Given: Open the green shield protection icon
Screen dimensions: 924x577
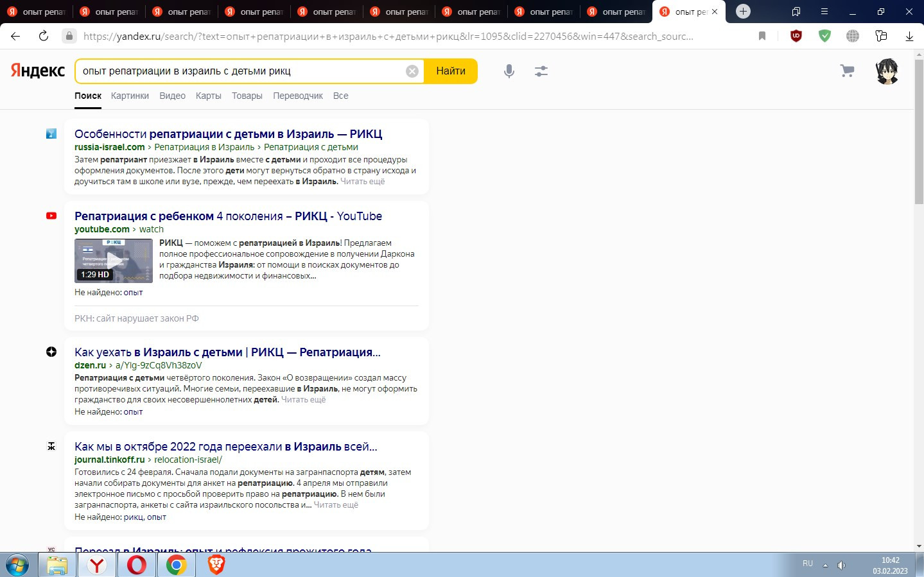Looking at the screenshot, I should pos(824,36).
